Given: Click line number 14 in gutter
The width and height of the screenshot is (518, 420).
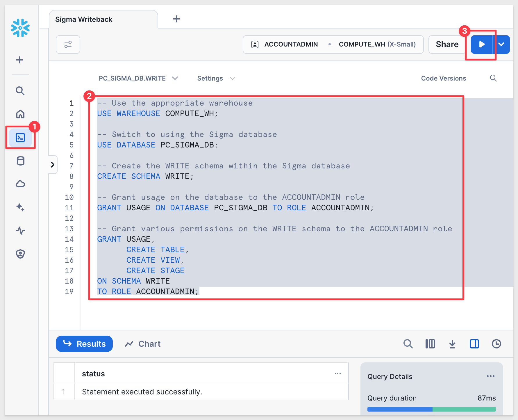Looking at the screenshot, I should [69, 239].
